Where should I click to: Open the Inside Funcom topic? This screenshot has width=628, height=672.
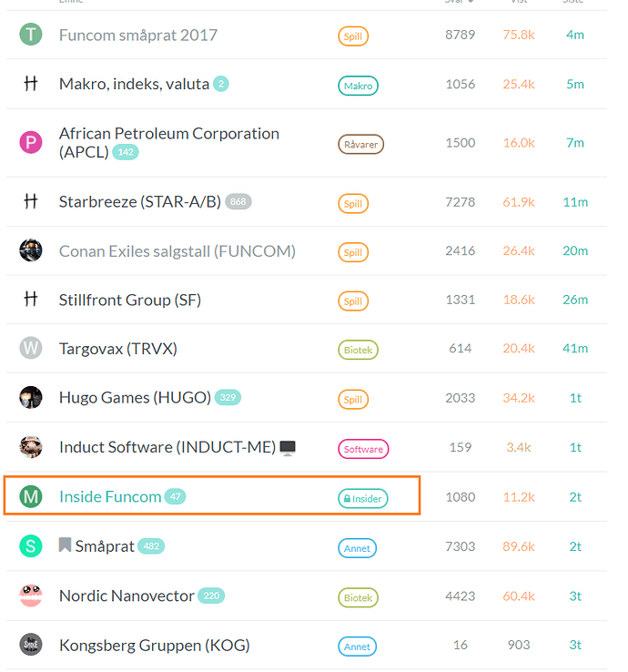pos(110,496)
